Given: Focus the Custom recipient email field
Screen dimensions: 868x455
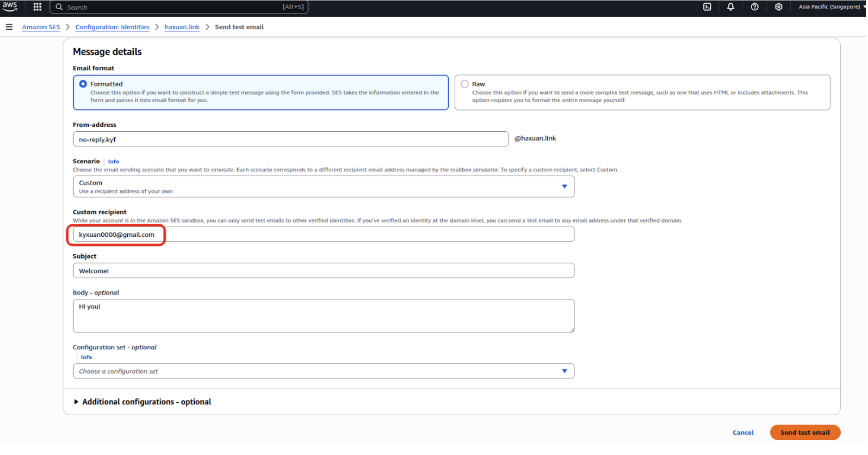Looking at the screenshot, I should [323, 234].
